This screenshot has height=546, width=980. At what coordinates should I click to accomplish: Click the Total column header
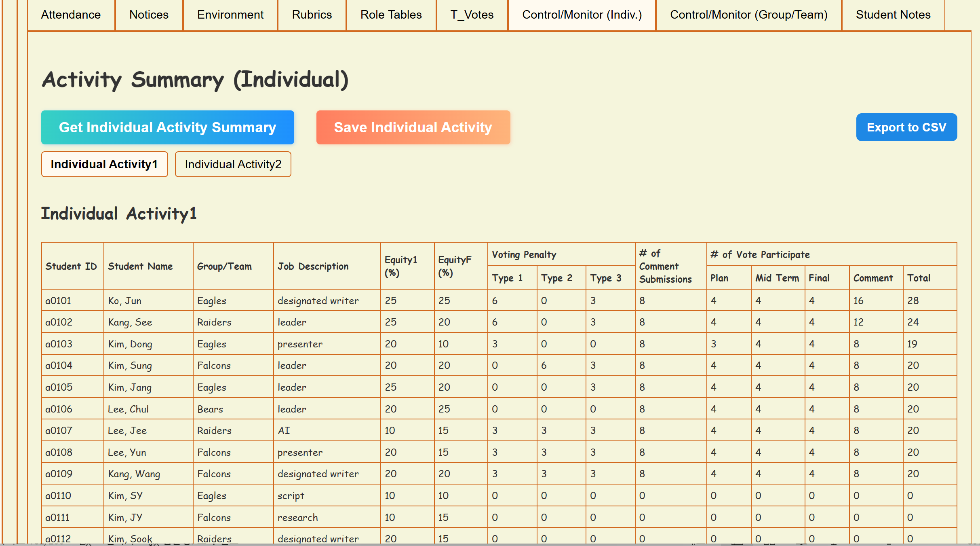click(919, 278)
